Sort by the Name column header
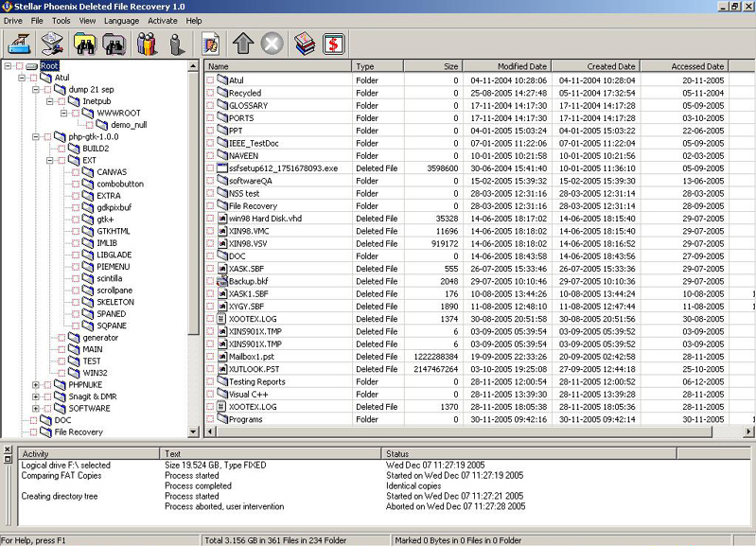The width and height of the screenshot is (756, 546). pos(278,66)
